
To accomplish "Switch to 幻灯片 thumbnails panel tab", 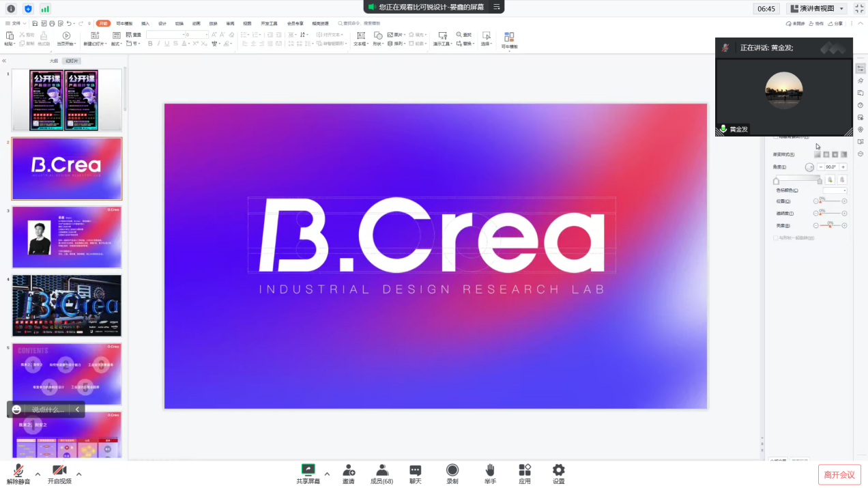I will pyautogui.click(x=72, y=61).
